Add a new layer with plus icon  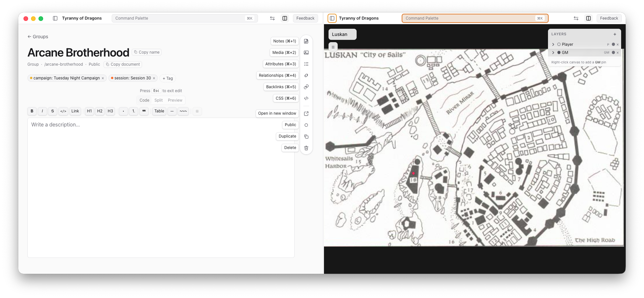615,34
